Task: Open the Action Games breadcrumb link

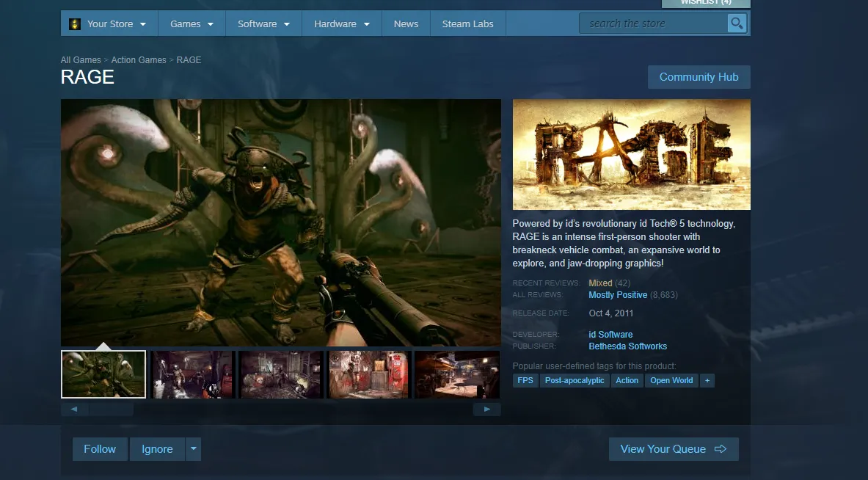Action: (x=139, y=59)
